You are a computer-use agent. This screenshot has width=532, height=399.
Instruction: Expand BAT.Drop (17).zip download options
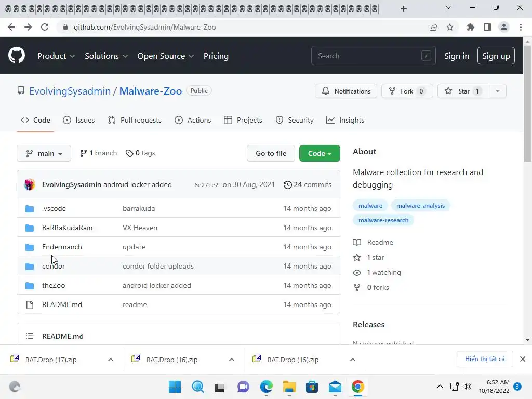tap(111, 360)
